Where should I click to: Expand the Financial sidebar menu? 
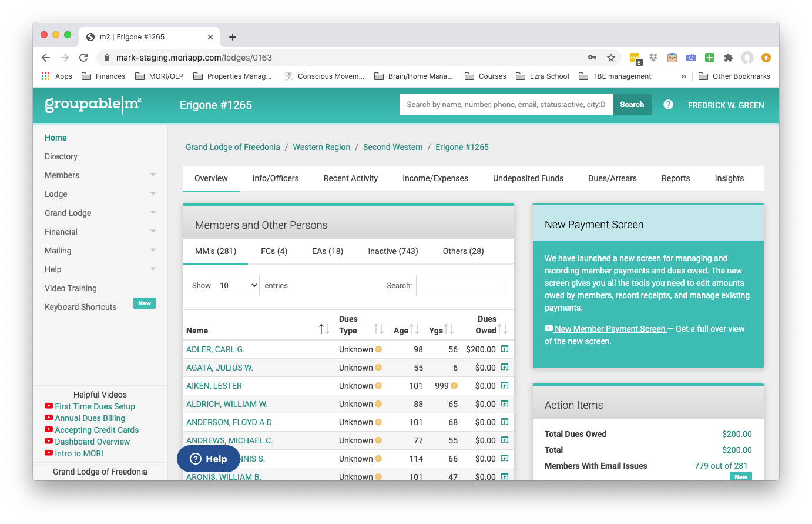(x=100, y=232)
